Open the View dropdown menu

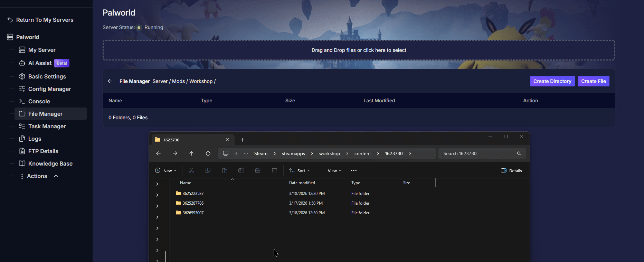330,170
